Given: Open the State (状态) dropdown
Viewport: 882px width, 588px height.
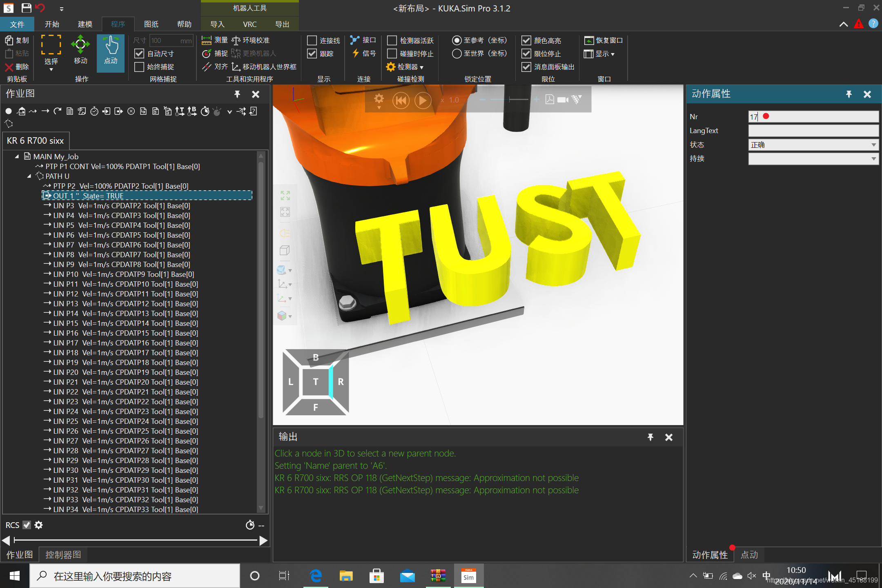Looking at the screenshot, I should (813, 145).
